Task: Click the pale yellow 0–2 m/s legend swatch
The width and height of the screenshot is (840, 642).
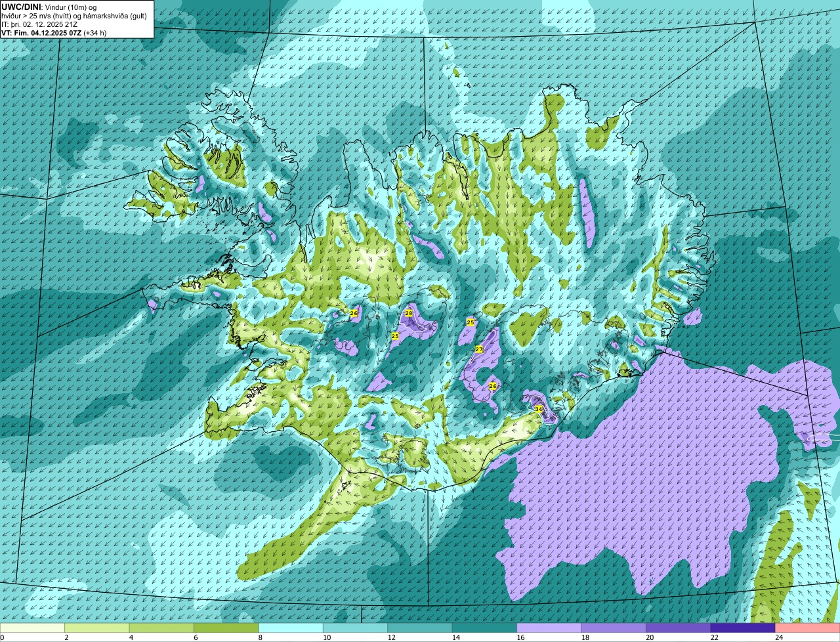Action: coord(33,628)
